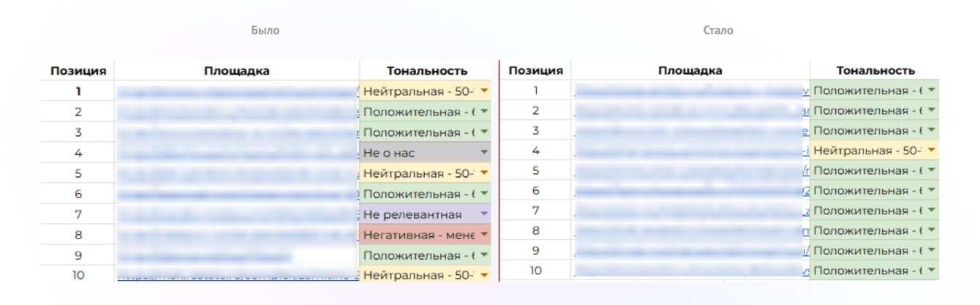Expand the 'Нейтральная' dropdown in Было table row 1
The image size is (980, 305).
tap(483, 91)
